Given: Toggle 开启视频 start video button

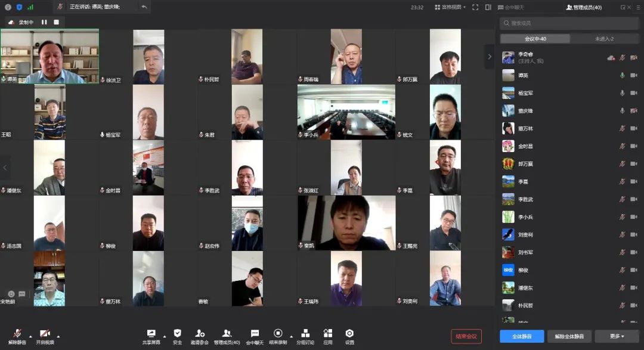Looking at the screenshot, I should pos(44,334).
